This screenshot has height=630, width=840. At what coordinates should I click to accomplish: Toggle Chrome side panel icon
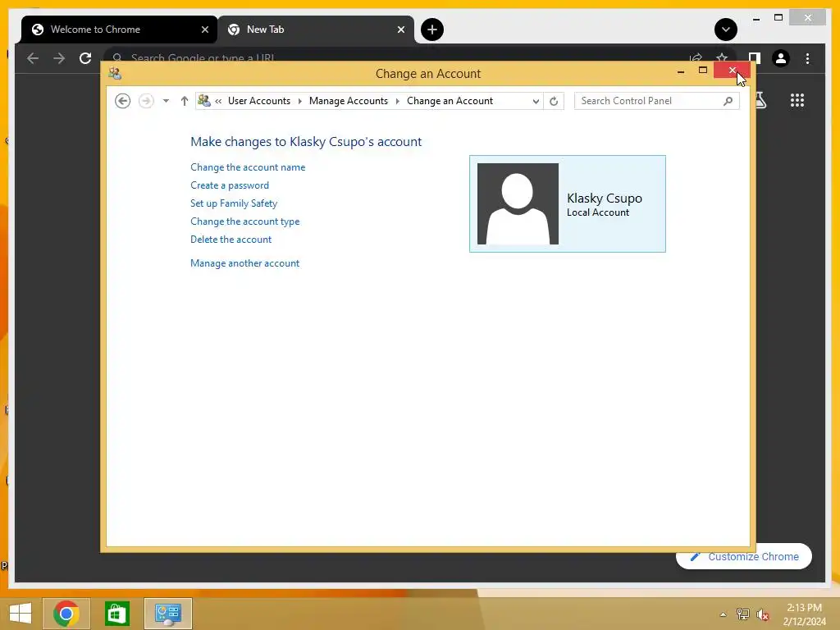pyautogui.click(x=755, y=57)
